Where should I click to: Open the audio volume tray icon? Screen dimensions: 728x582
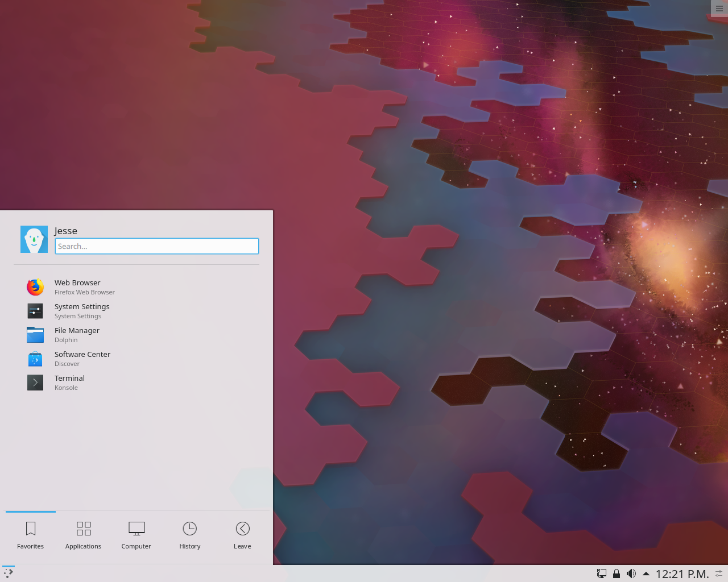pyautogui.click(x=631, y=573)
